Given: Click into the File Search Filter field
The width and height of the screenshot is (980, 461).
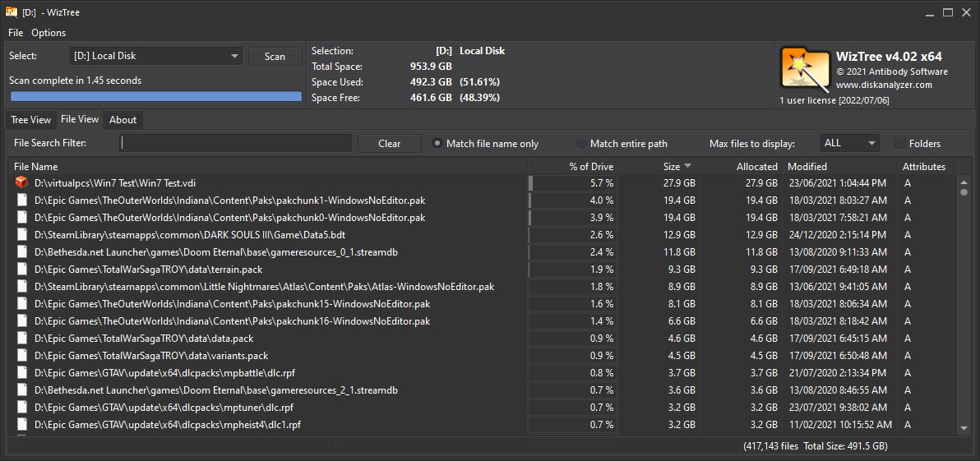Looking at the screenshot, I should tap(236, 143).
